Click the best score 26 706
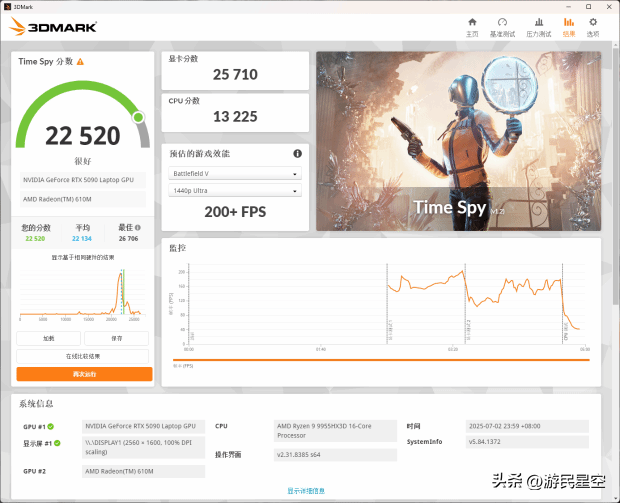The image size is (620, 503). pyautogui.click(x=129, y=238)
